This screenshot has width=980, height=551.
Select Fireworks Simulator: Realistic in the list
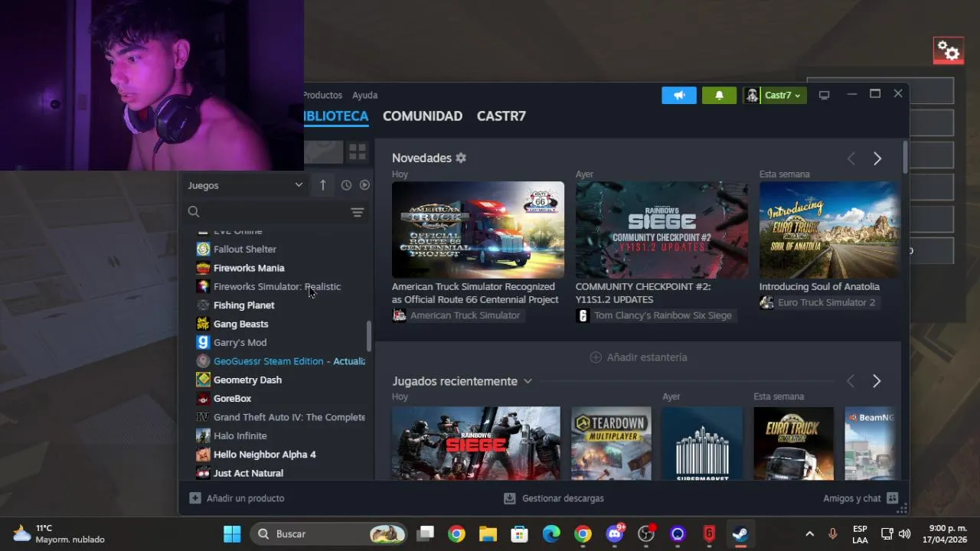(277, 286)
